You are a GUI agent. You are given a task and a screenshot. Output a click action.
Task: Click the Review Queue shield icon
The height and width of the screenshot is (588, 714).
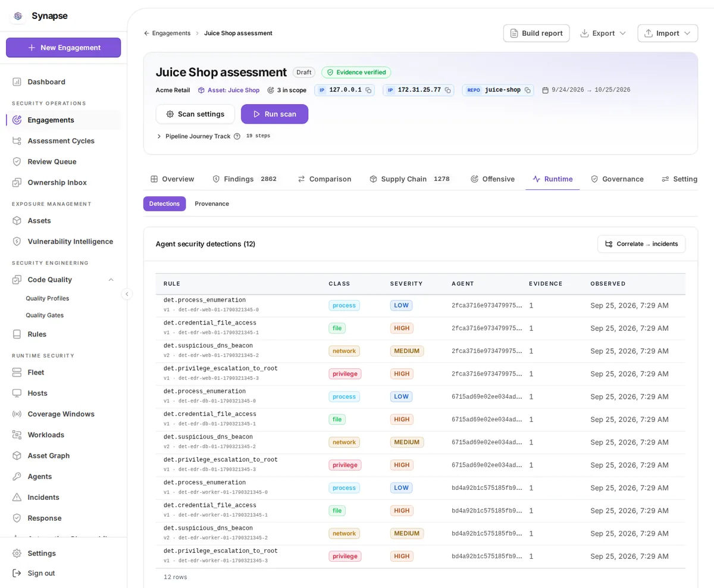pos(17,161)
